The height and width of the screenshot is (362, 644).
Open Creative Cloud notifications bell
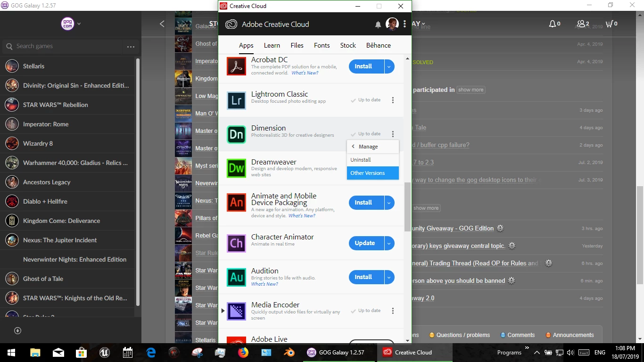pos(378,25)
